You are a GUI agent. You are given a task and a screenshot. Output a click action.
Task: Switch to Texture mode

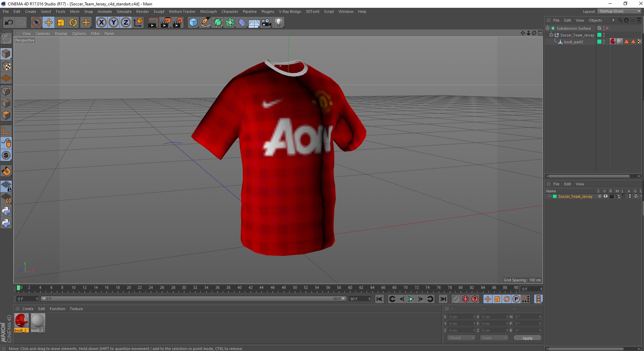click(x=6, y=66)
